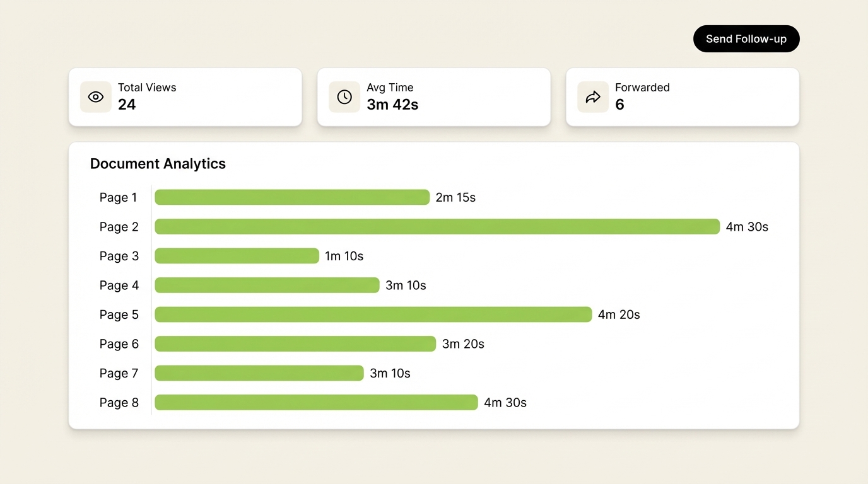Select the Page 8 row

pyautogui.click(x=315, y=402)
